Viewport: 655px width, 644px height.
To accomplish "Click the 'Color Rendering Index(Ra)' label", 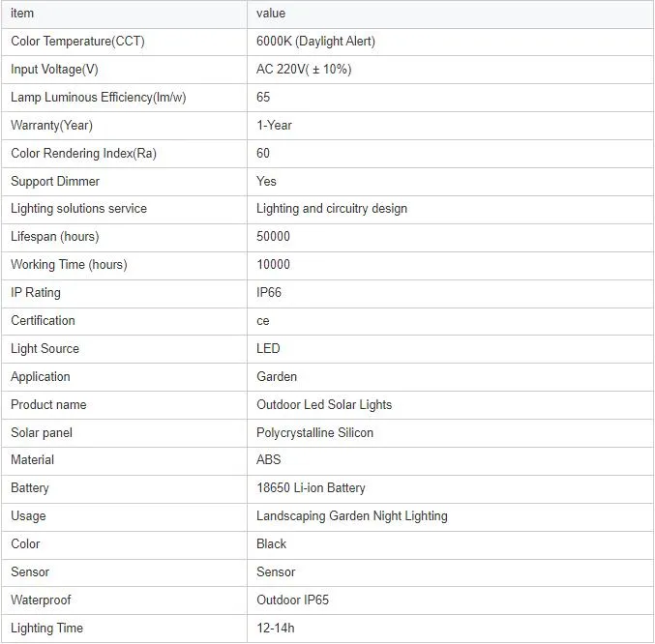I will pos(83,154).
